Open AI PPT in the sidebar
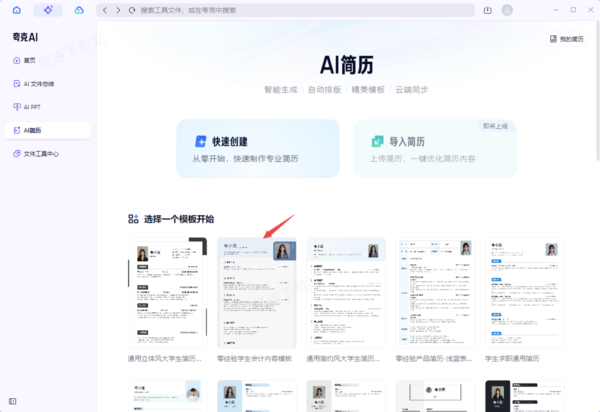This screenshot has width=600, height=412. pyautogui.click(x=47, y=107)
